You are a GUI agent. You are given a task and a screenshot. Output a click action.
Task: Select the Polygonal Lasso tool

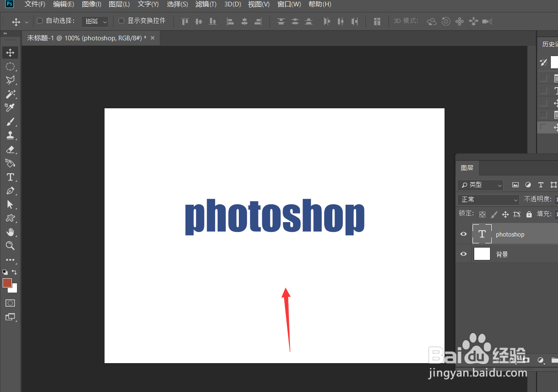click(x=10, y=80)
